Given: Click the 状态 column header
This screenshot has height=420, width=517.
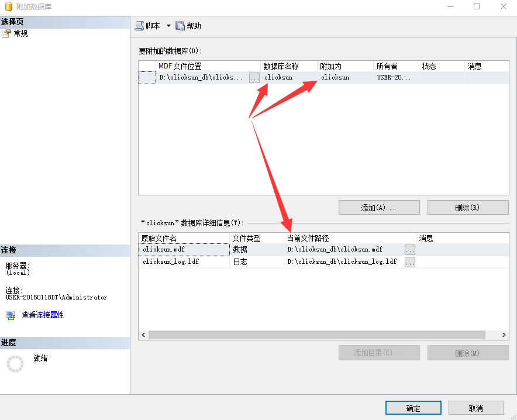Looking at the screenshot, I should click(442, 66).
